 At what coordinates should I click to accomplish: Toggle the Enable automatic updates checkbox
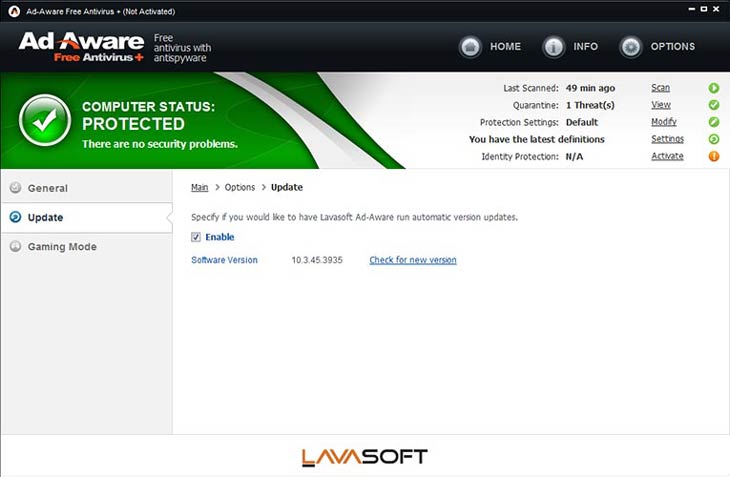click(x=196, y=237)
